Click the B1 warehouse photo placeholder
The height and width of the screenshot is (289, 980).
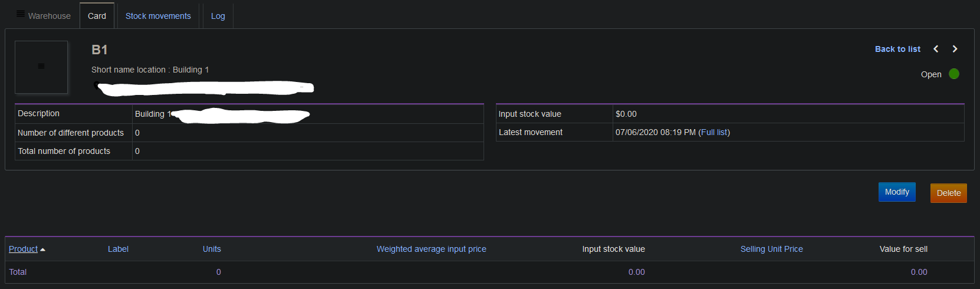click(41, 67)
